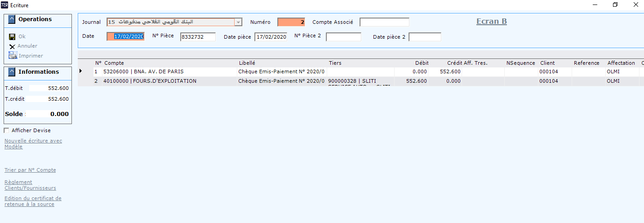Click the N° Pièce field 8332732
Image resolution: width=644 pixels, height=223 pixels.
coord(198,37)
